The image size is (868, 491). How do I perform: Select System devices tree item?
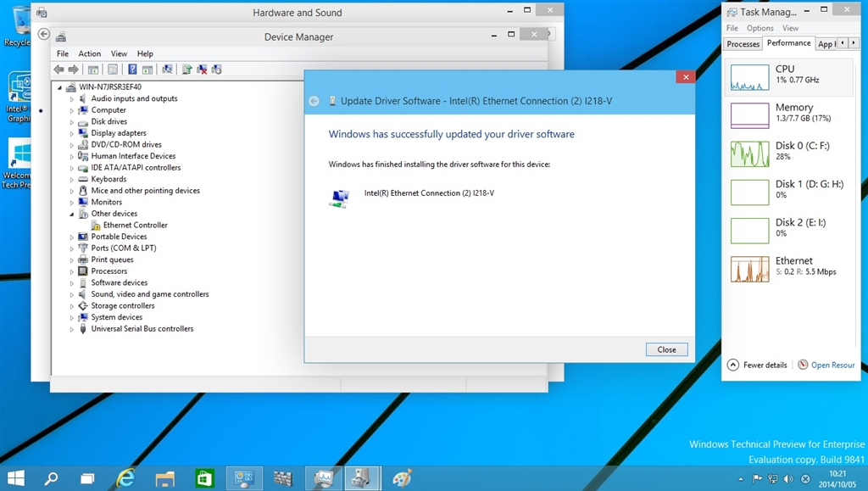(117, 317)
